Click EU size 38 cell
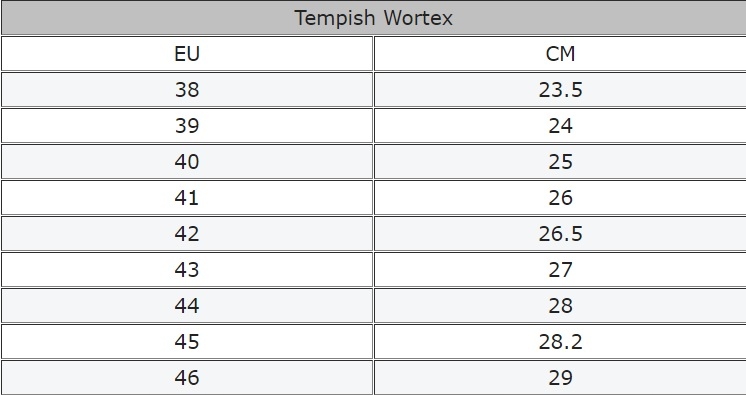 187,89
